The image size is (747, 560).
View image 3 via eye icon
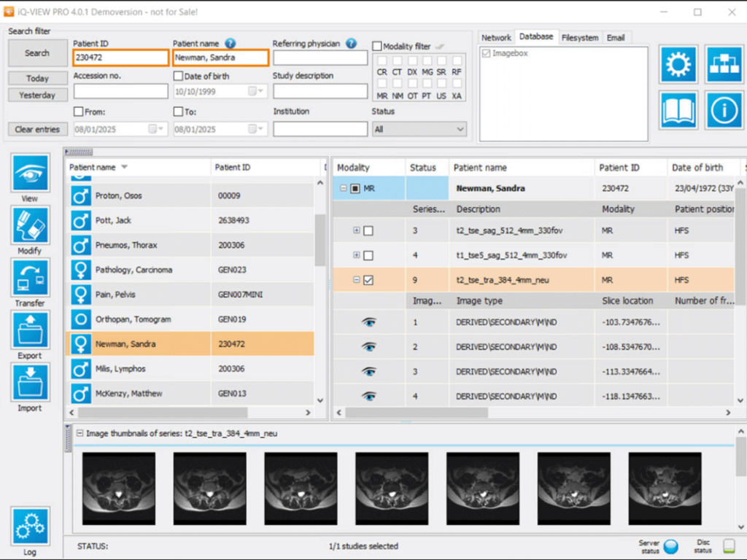click(368, 372)
